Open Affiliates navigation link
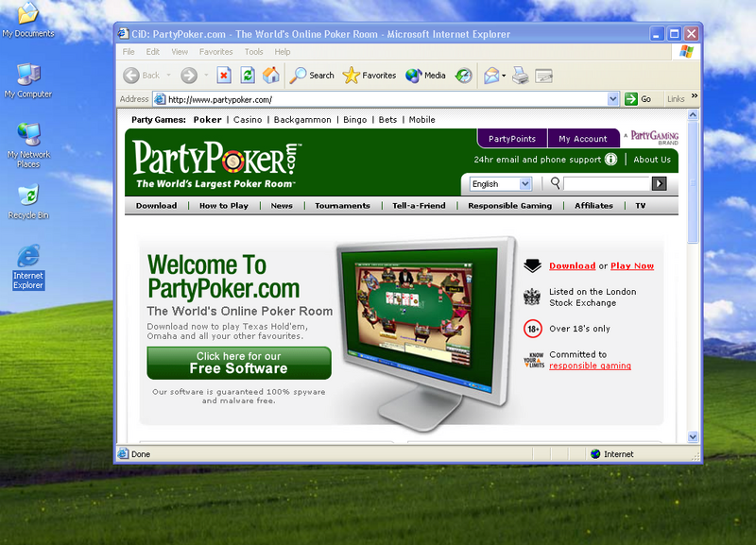Image resolution: width=756 pixels, height=545 pixels. pos(593,206)
